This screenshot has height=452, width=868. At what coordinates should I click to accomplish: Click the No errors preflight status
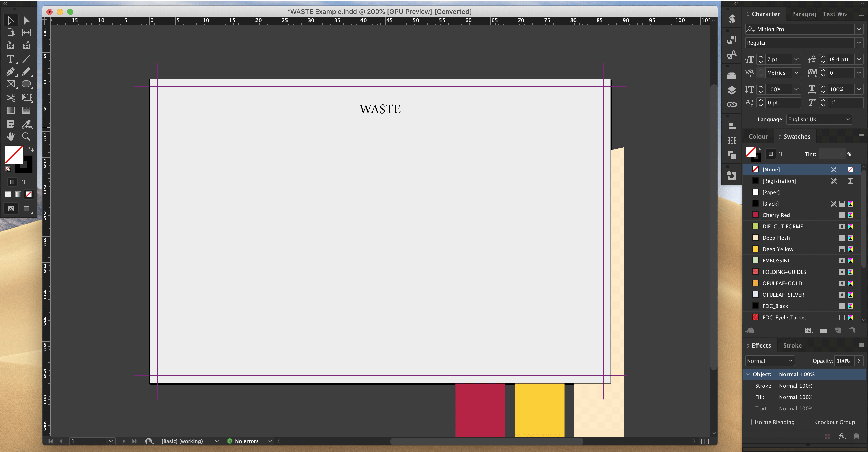click(x=246, y=441)
